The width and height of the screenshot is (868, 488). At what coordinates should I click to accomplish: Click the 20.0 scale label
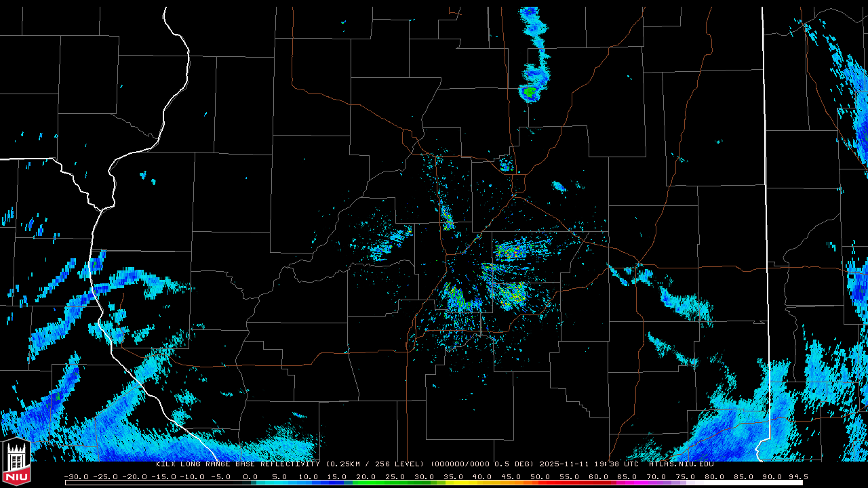point(366,476)
